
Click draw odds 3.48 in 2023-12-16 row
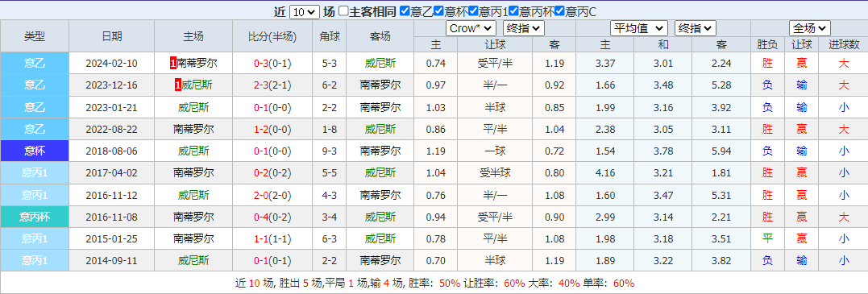(x=663, y=85)
